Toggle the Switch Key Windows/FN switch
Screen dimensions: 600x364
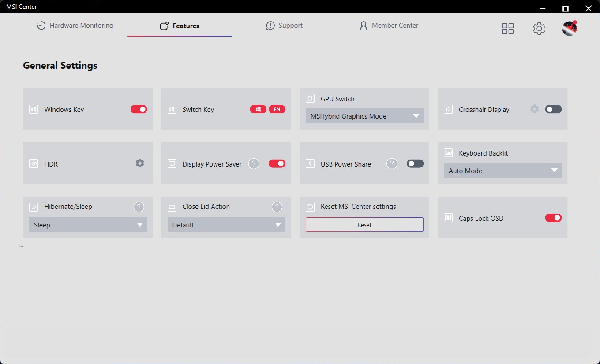click(268, 109)
